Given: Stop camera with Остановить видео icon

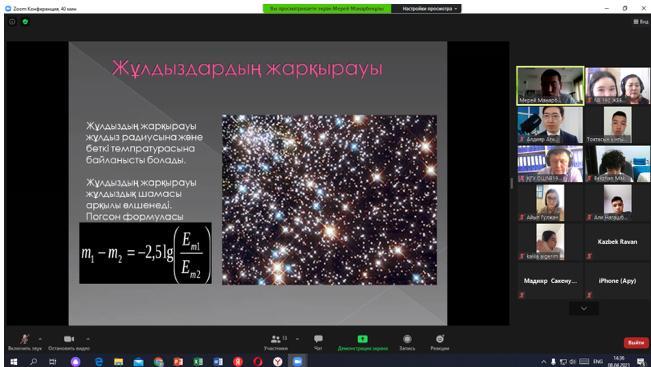Looking at the screenshot, I should tap(69, 339).
